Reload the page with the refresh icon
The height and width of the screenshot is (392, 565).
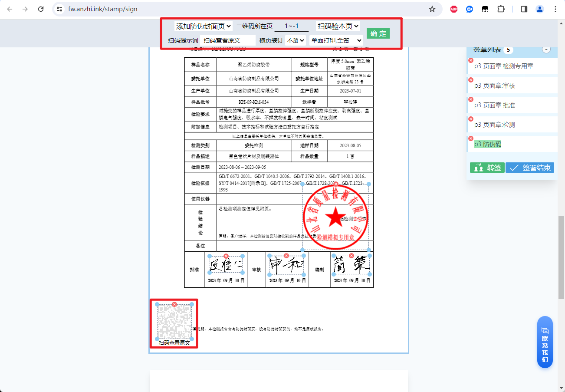tap(41, 9)
